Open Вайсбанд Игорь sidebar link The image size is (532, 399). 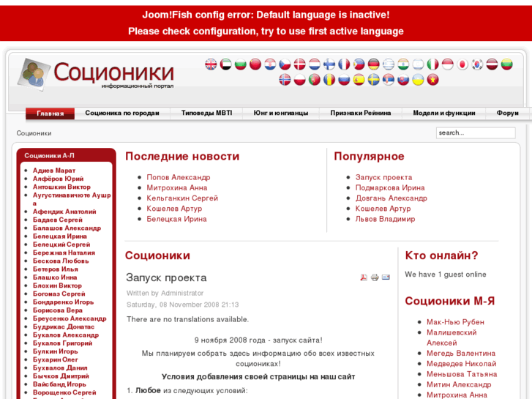pyautogui.click(x=59, y=384)
